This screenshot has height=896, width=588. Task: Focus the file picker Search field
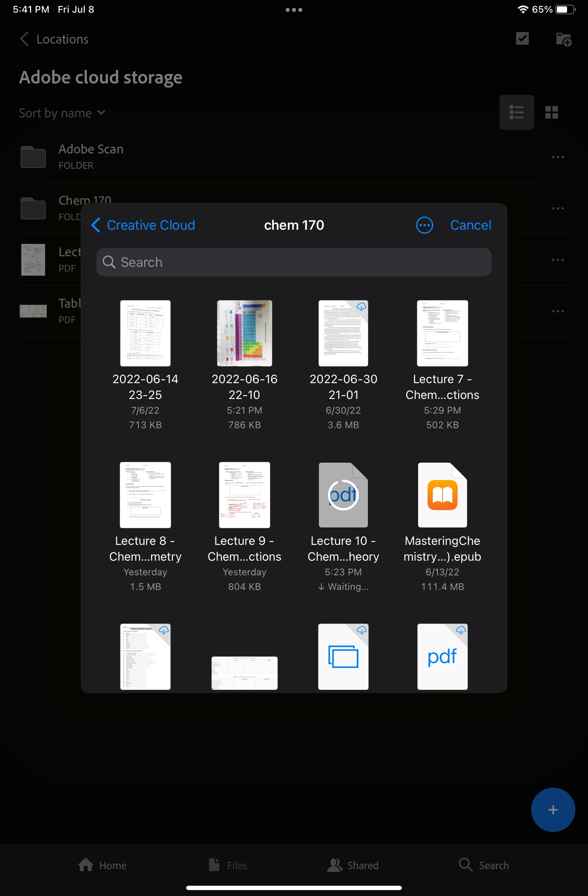[294, 262]
